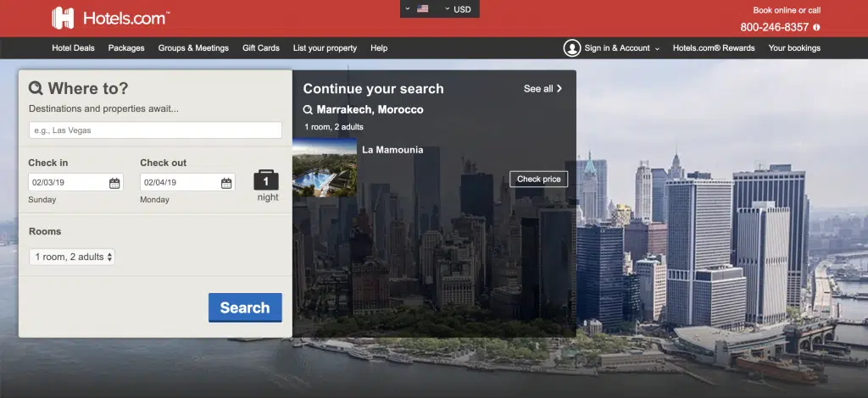
Task: Open the check-out calendar icon
Action: click(x=226, y=183)
